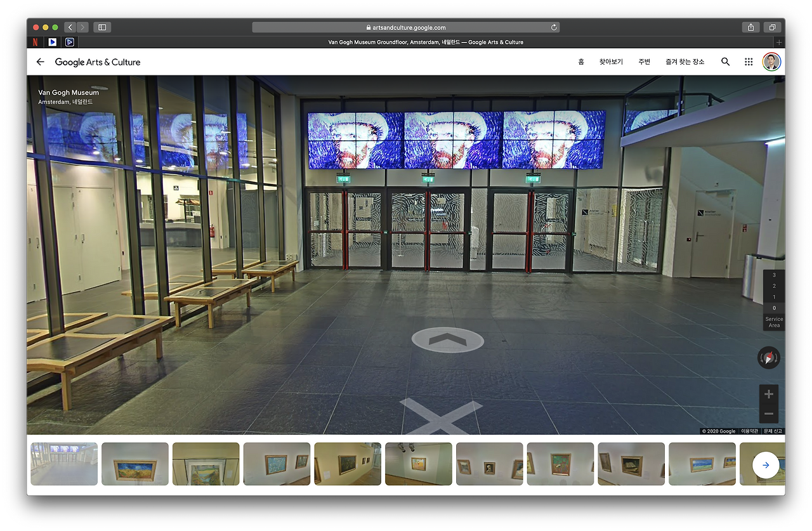The width and height of the screenshot is (812, 531).
Task: Click the Van Gogh Museum title overlay
Action: (x=69, y=93)
